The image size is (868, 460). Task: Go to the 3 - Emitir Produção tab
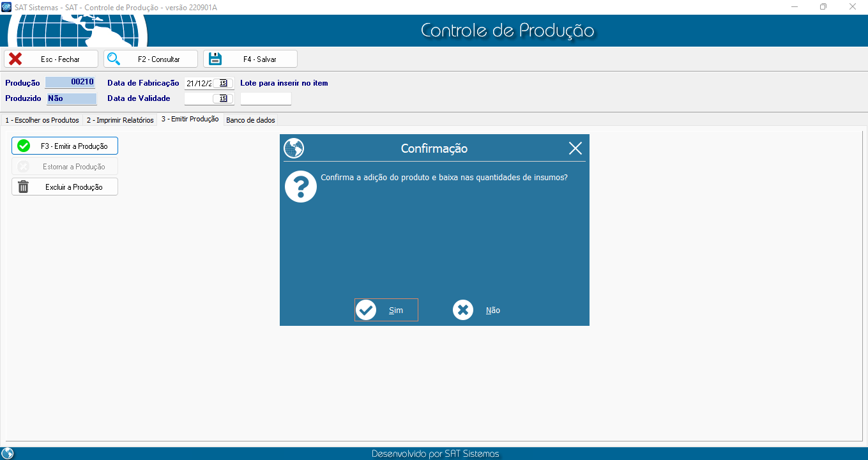coord(190,119)
